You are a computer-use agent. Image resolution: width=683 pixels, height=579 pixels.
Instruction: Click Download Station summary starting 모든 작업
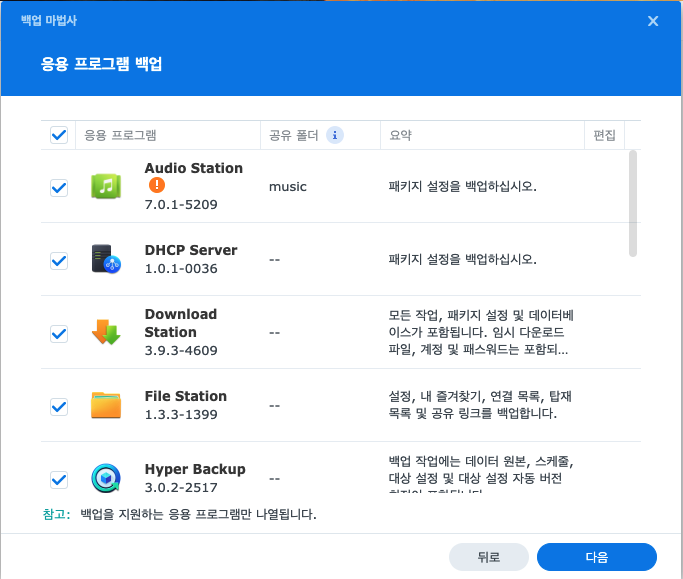[x=481, y=332]
